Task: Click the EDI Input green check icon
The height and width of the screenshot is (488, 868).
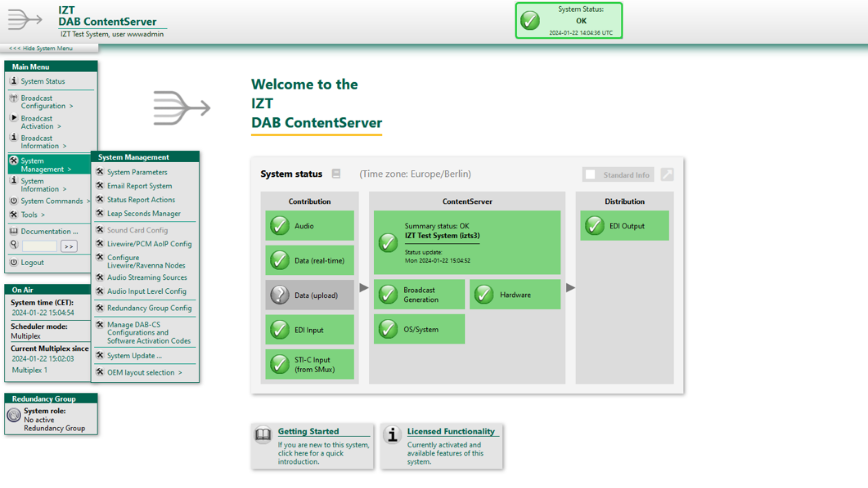Action: point(279,329)
